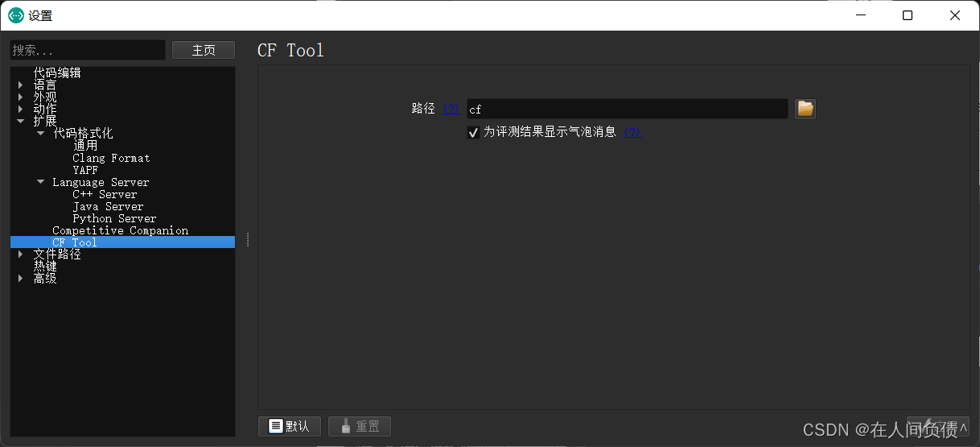Collapse the 代码格式化 subtree

pos(41,134)
